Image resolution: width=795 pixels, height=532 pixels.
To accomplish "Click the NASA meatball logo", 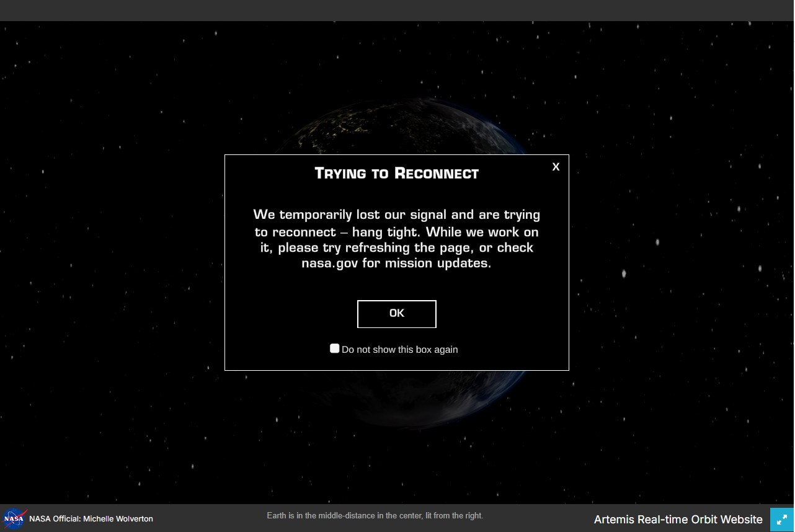I will pos(14,518).
